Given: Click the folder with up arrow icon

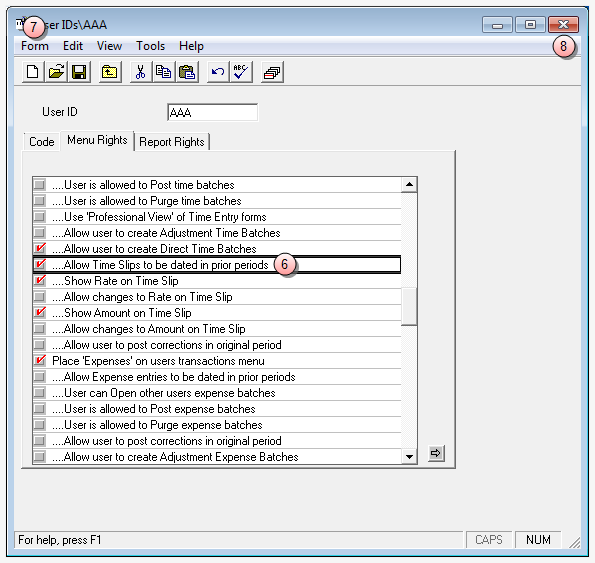Looking at the screenshot, I should (110, 72).
